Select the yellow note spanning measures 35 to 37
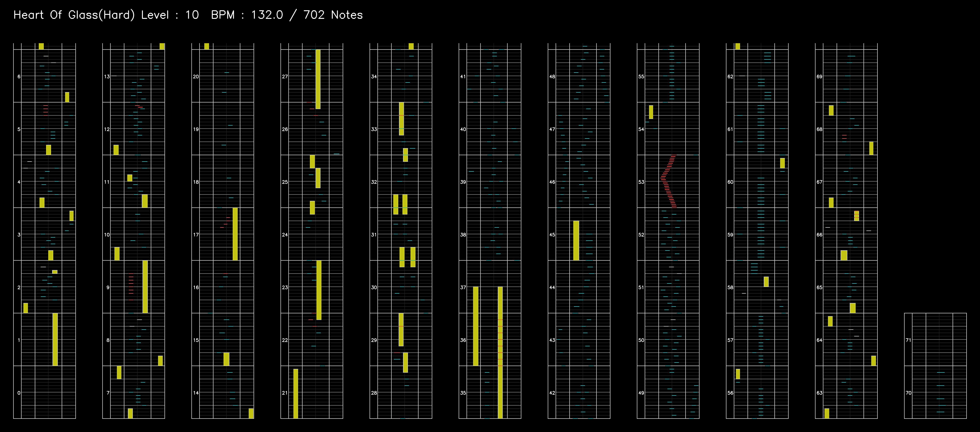The height and width of the screenshot is (432, 980). pos(500,352)
